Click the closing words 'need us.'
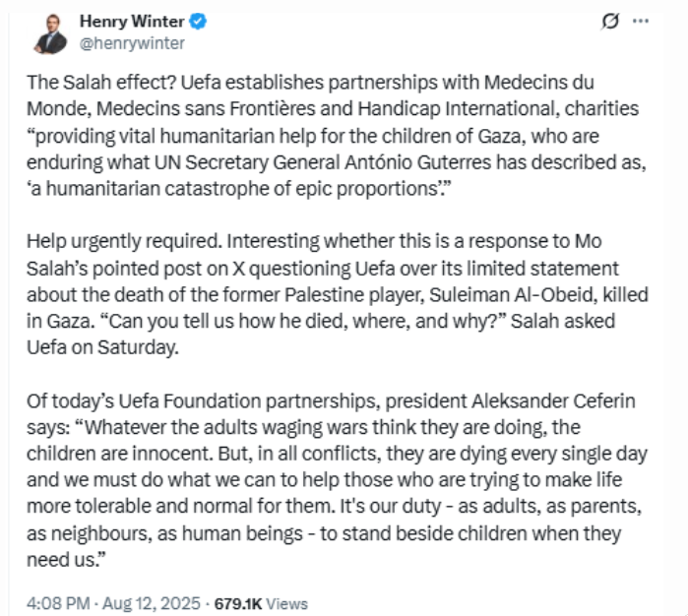Image resolution: width=688 pixels, height=616 pixels. pyautogui.click(x=66, y=560)
